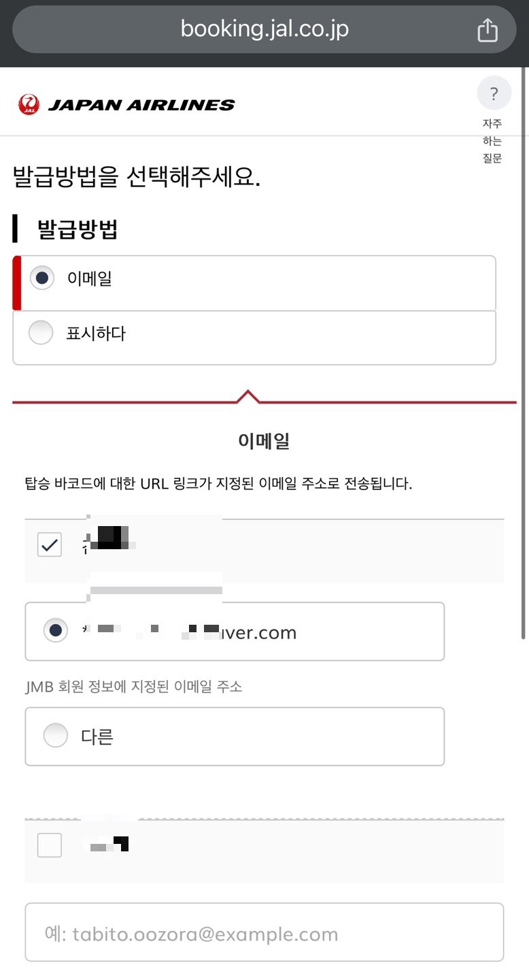
Task: Select the 표시하다 radio option
Action: [41, 333]
